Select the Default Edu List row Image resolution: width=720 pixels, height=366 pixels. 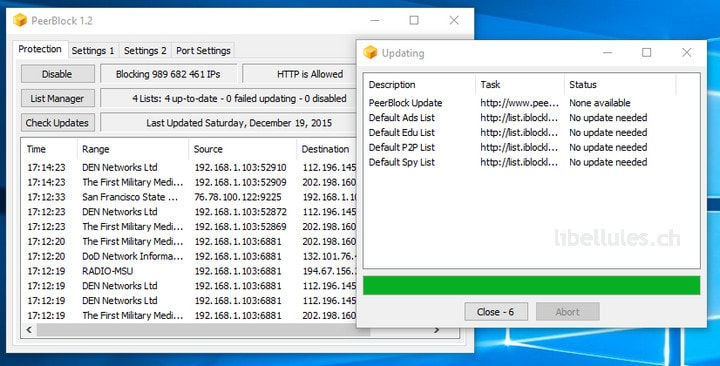click(532, 132)
